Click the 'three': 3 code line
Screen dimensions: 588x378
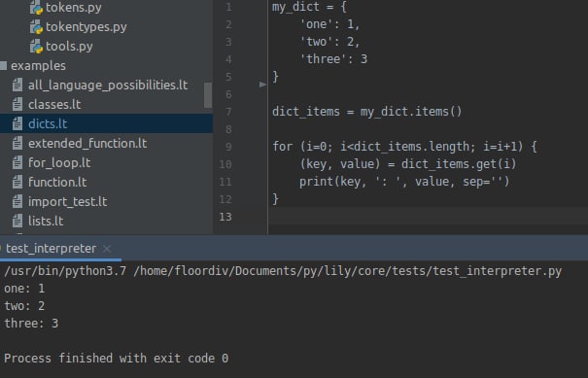point(333,59)
